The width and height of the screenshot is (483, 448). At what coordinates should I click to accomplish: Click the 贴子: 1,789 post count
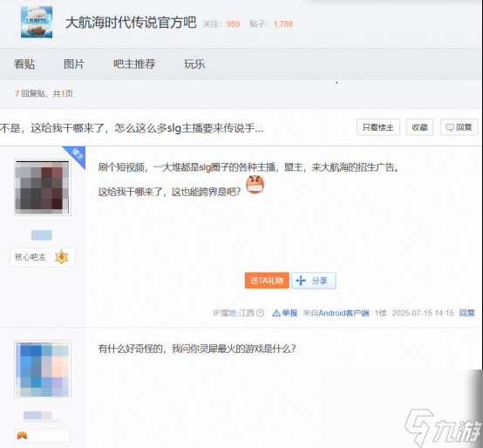(271, 24)
